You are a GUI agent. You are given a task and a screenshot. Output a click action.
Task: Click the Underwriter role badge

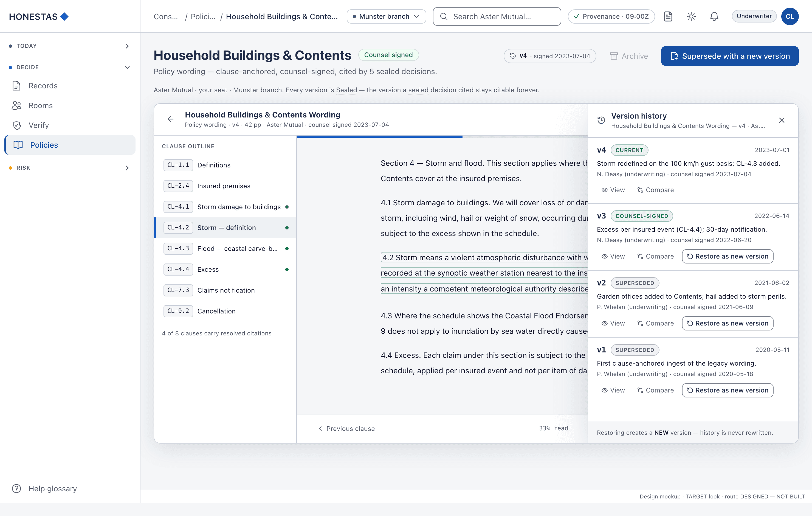pyautogui.click(x=754, y=16)
